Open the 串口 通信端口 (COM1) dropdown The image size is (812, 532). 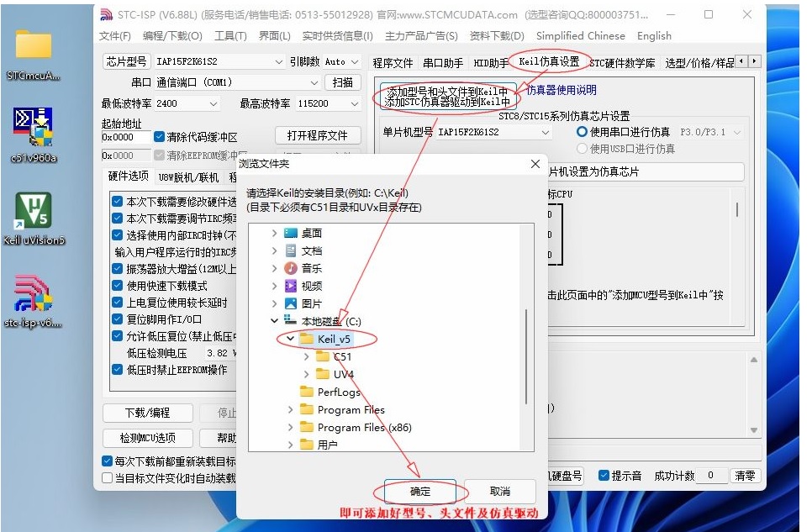coord(238,82)
